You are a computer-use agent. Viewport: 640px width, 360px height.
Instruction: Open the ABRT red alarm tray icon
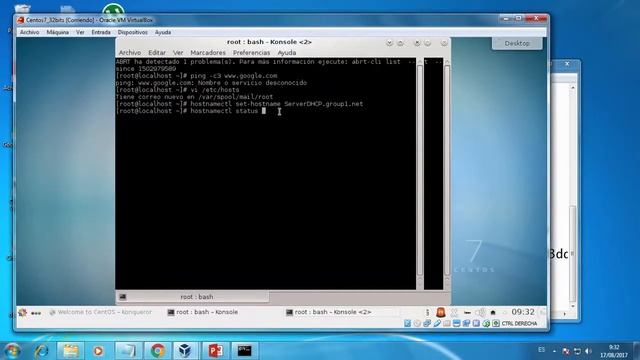pos(440,312)
